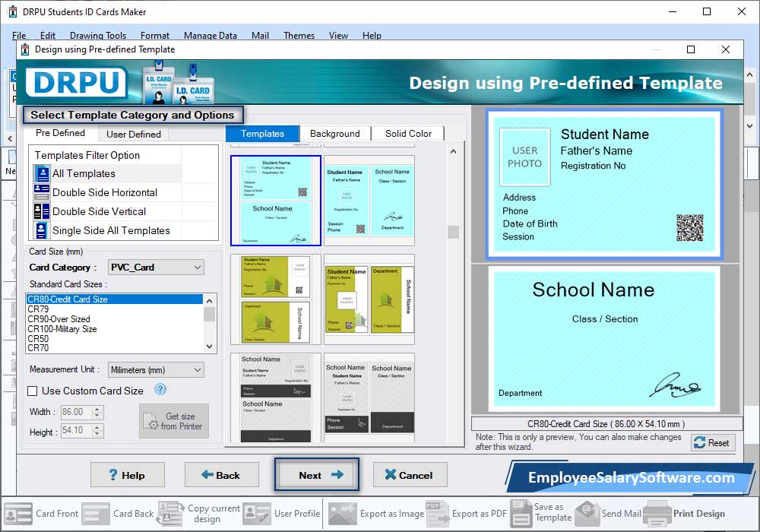Increase the Height value with up arrow
This screenshot has width=760, height=532.
coord(97,427)
